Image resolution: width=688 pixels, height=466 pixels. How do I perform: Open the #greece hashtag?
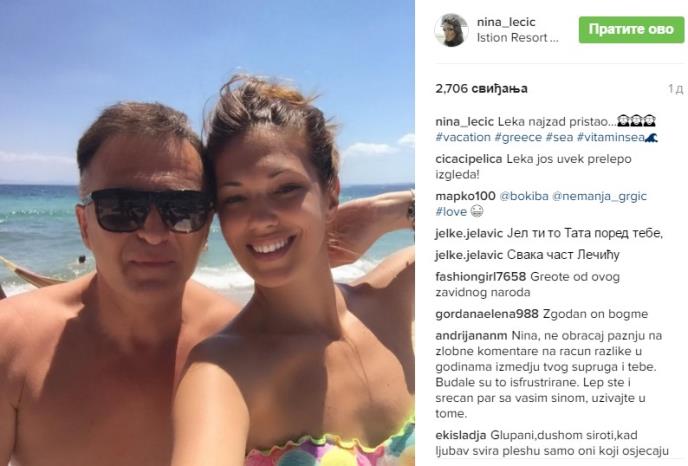[x=518, y=137]
